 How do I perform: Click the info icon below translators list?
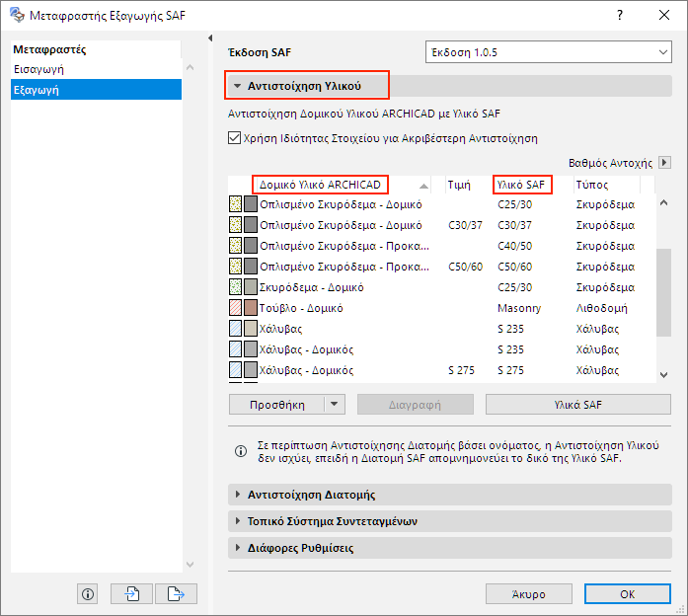click(88, 594)
